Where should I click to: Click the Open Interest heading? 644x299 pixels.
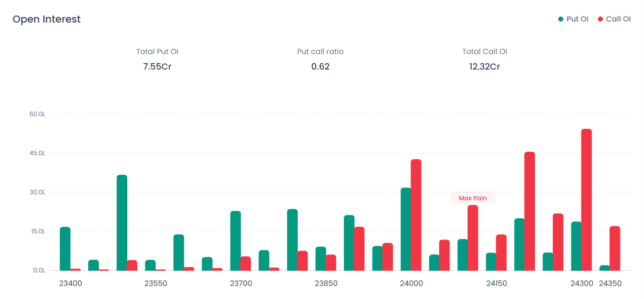click(47, 19)
